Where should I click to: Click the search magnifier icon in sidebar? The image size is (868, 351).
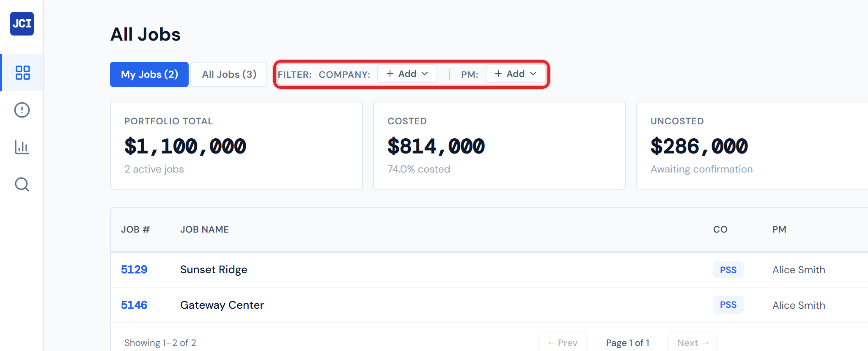[x=22, y=184]
